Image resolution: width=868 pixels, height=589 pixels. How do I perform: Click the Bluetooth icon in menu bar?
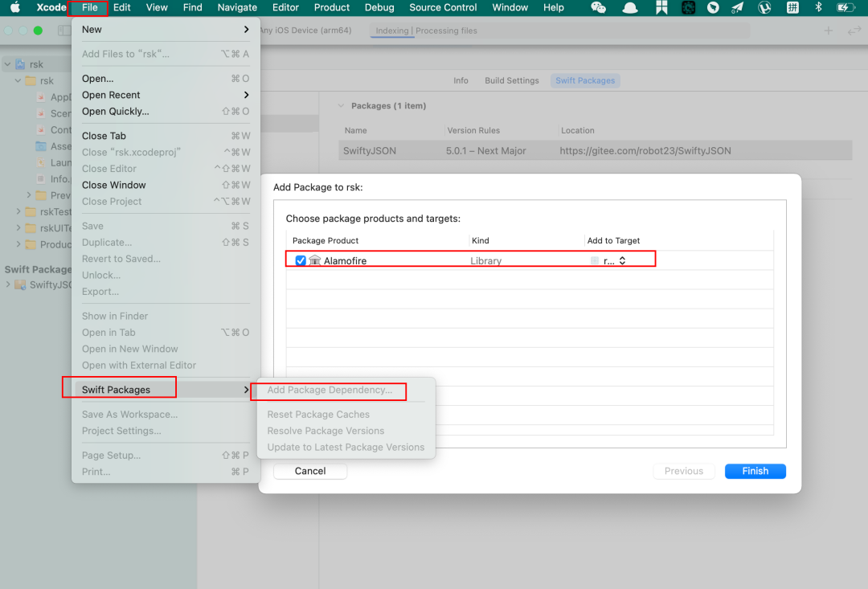(x=818, y=7)
